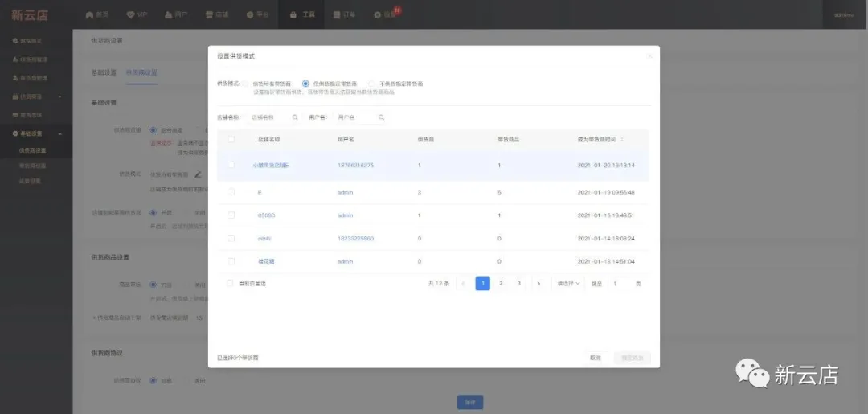This screenshot has height=414, width=868.
Task: Select the third sidebar submenu item under 带货商设置
Action: 30,180
